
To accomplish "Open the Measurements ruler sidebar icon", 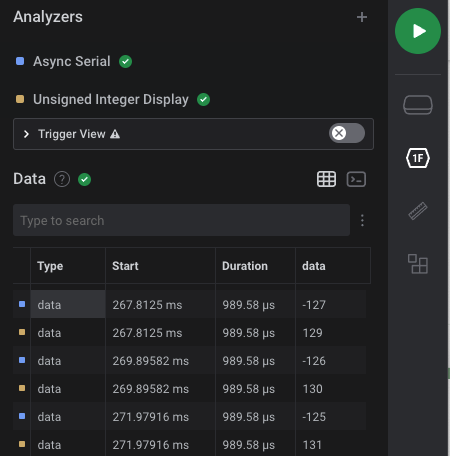I will (418, 211).
